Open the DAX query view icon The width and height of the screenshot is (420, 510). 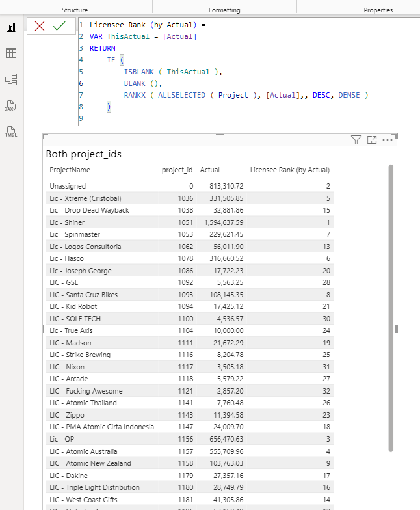pyautogui.click(x=10, y=105)
